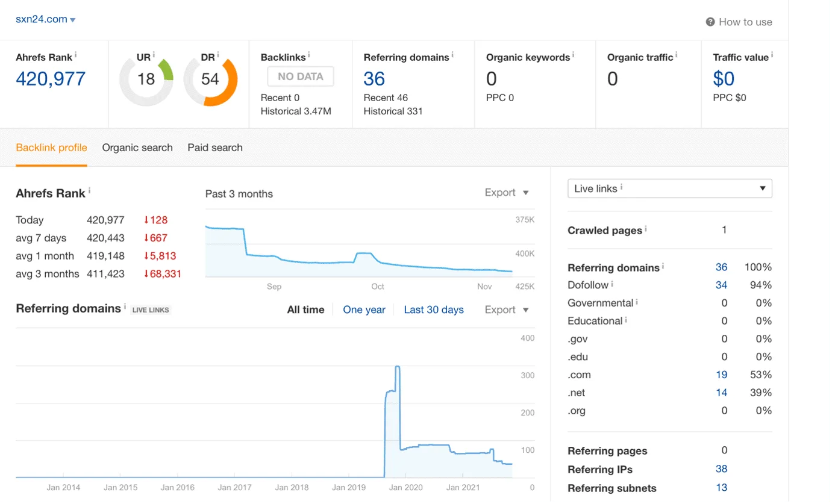Switch to the Organic search tab
The height and width of the screenshot is (504, 832).
click(137, 148)
